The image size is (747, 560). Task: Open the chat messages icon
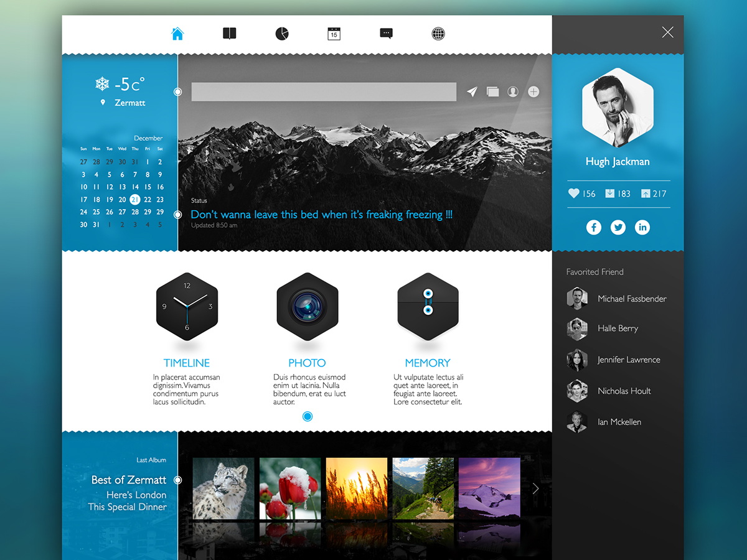[x=386, y=34]
